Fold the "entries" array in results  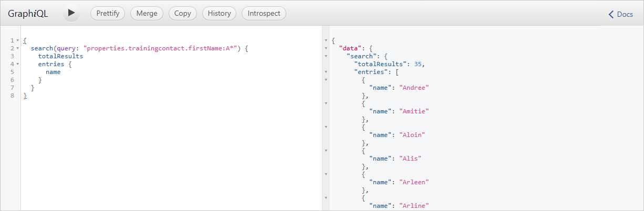pyautogui.click(x=326, y=72)
